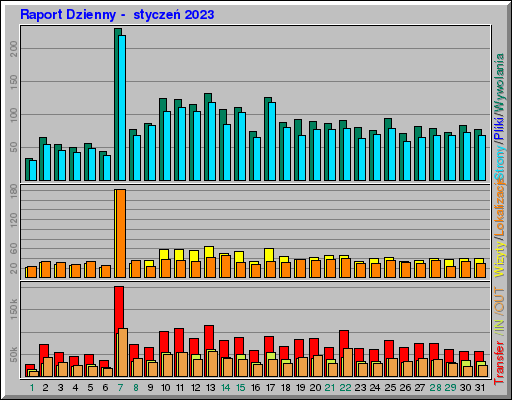Click the 'Strony' legend label

tap(499, 162)
